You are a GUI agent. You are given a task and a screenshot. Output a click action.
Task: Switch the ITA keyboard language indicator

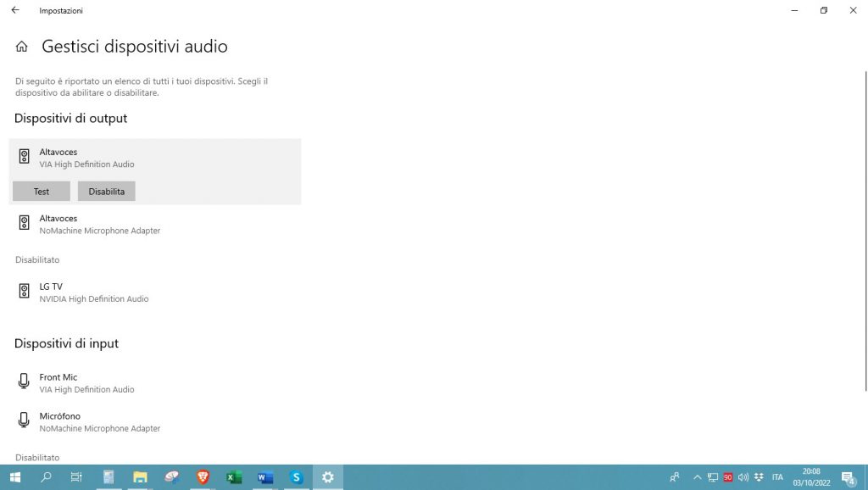pos(777,477)
